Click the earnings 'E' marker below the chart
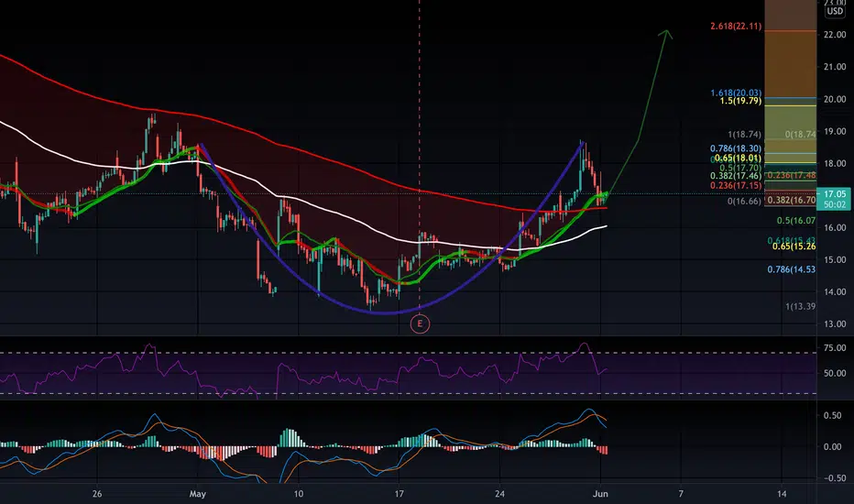The height and width of the screenshot is (504, 854). 420,324
